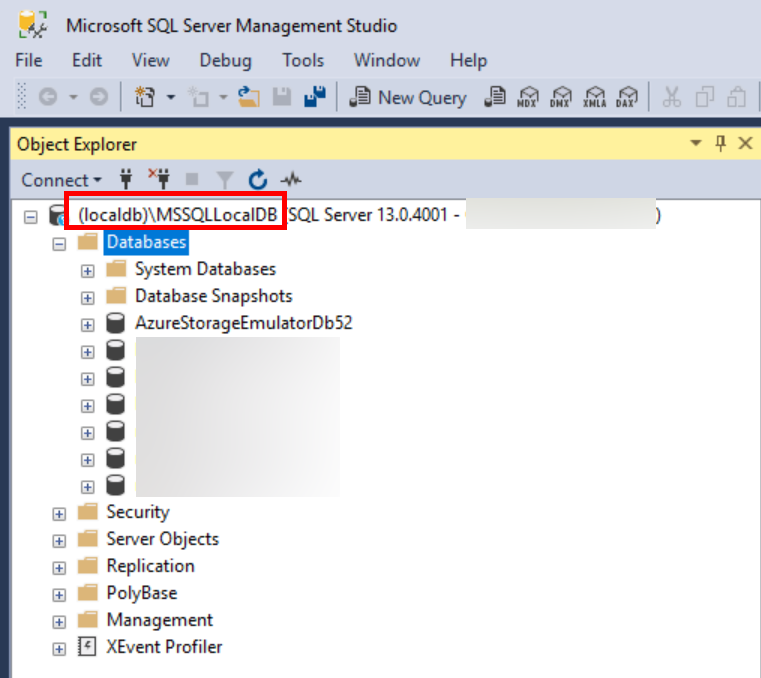761x678 pixels.
Task: Click the navigate forward arrow icon
Action: click(x=99, y=97)
